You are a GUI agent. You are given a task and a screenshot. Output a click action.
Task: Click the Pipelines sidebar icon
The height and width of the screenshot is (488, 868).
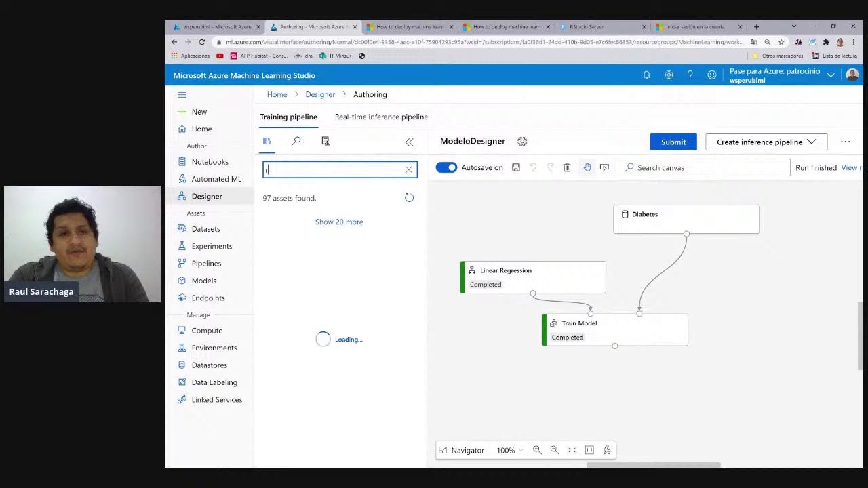182,263
